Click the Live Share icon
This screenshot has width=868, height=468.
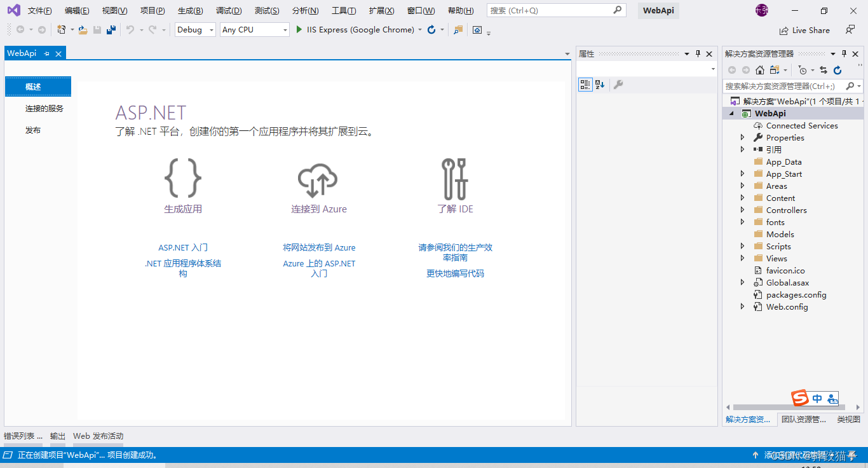[x=784, y=31]
